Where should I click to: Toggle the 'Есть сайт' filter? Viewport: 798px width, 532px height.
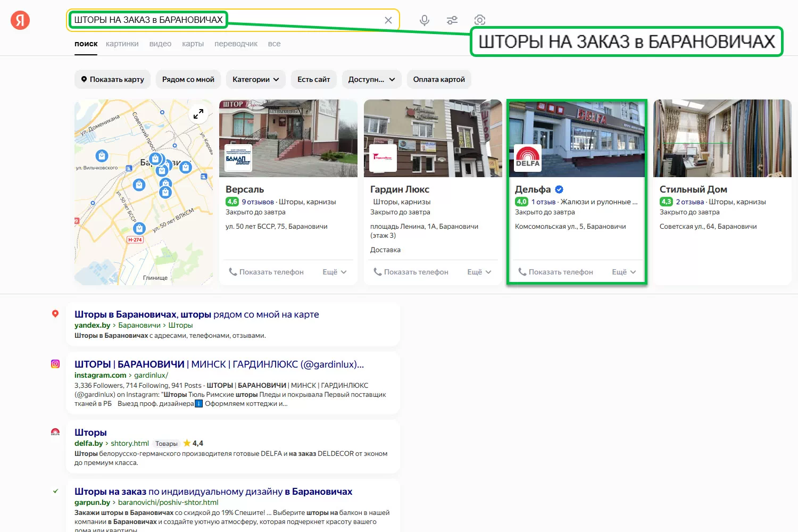tap(313, 79)
